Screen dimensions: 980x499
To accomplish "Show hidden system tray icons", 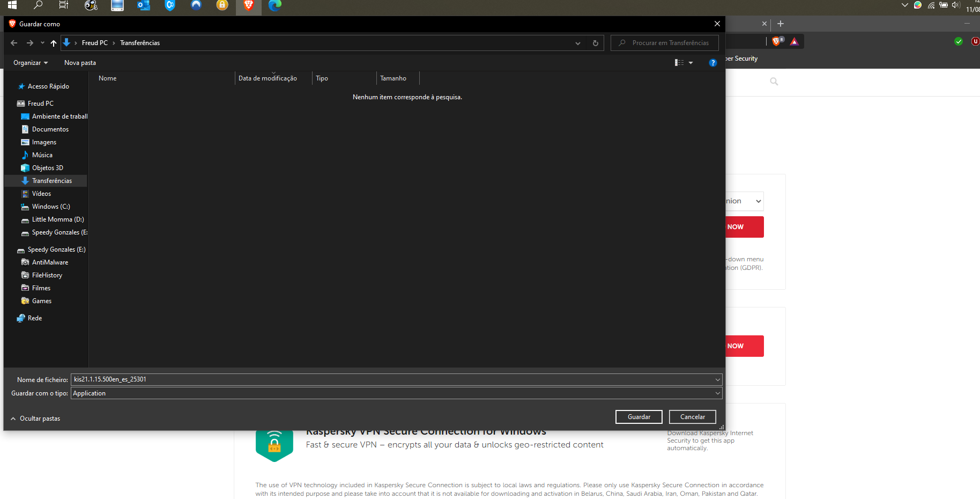I will coord(905,5).
